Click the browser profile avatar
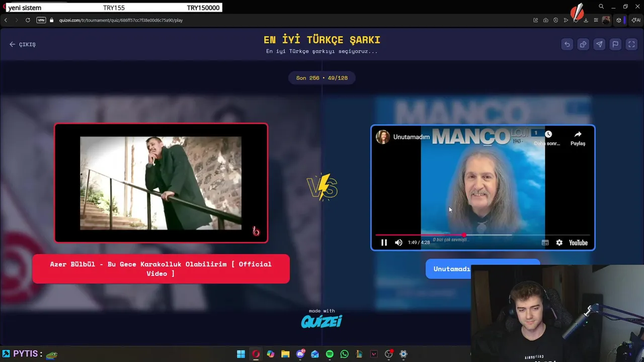This screenshot has height=362, width=644. pos(606,20)
